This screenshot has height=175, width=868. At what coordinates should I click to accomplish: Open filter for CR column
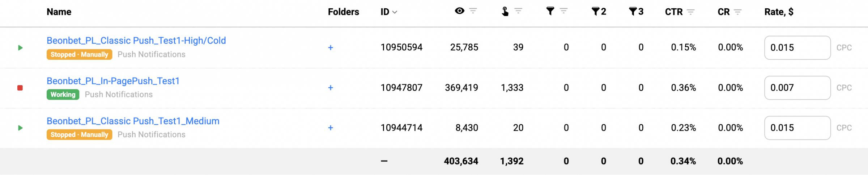pos(737,12)
